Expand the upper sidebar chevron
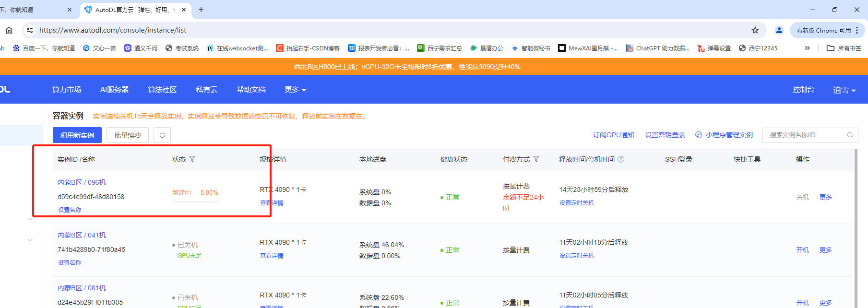The image size is (868, 308). coord(30,219)
